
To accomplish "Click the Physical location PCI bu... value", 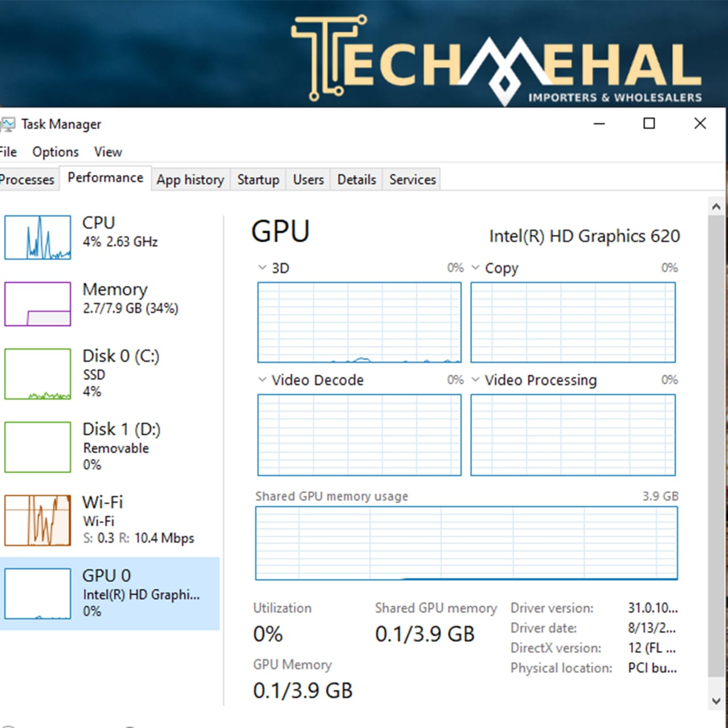I will (x=652, y=668).
